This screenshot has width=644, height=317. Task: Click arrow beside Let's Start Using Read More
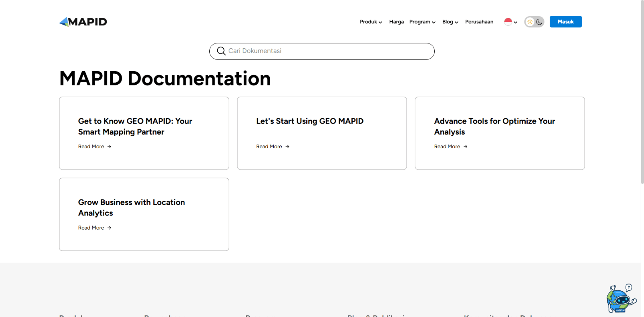point(287,147)
